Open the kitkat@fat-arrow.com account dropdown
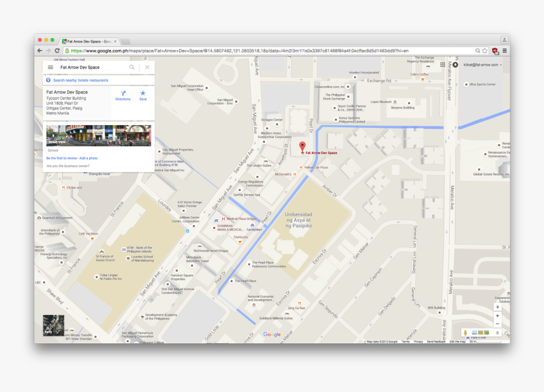544x392 pixels. (x=483, y=64)
